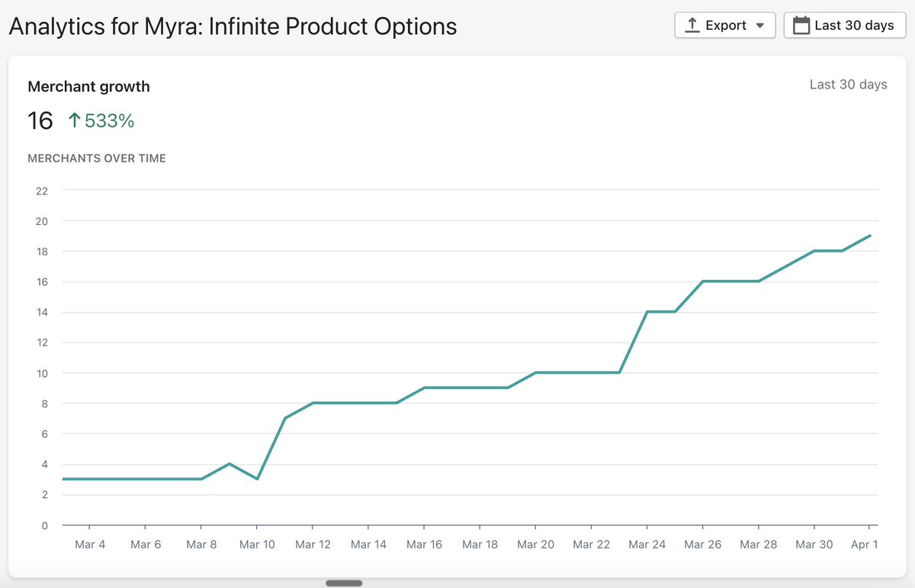Click the green upward growth arrow
This screenshot has width=915, height=588.
[x=74, y=120]
